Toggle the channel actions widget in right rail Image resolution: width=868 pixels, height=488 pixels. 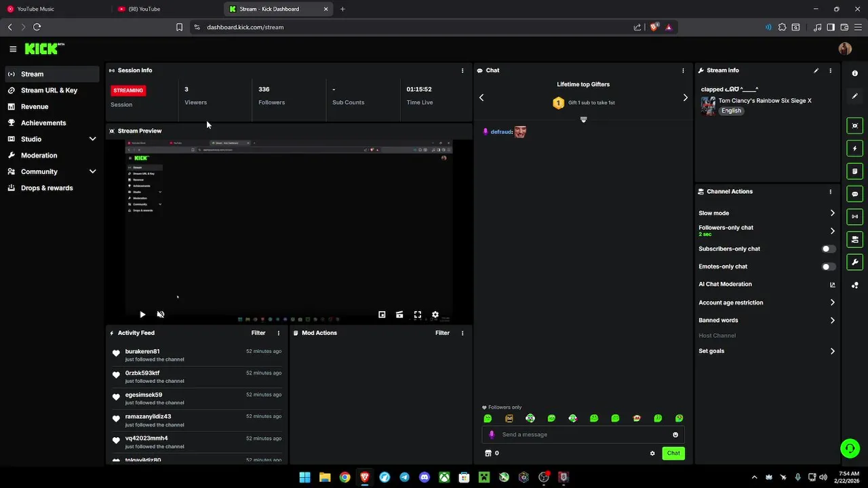click(x=854, y=239)
